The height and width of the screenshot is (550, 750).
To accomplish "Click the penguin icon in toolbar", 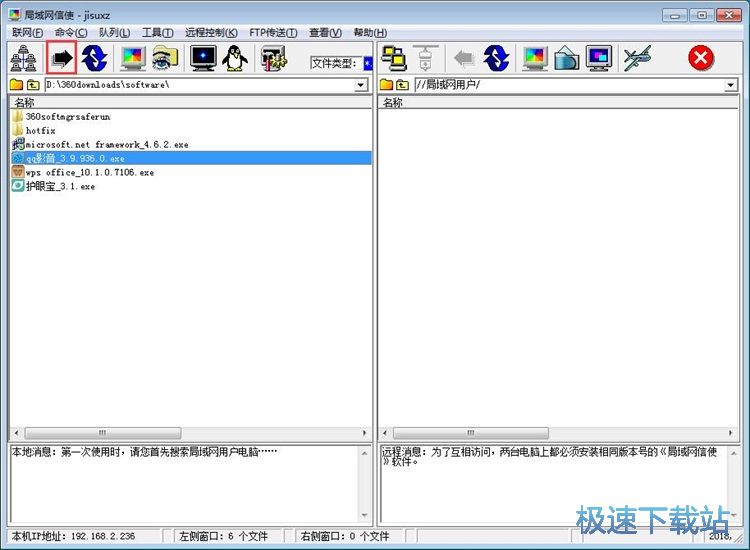I will coord(235,58).
